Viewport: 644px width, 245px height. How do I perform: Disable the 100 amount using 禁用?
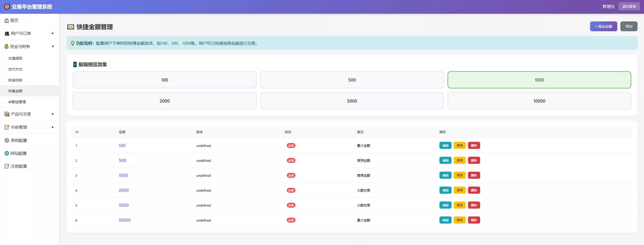459,145
